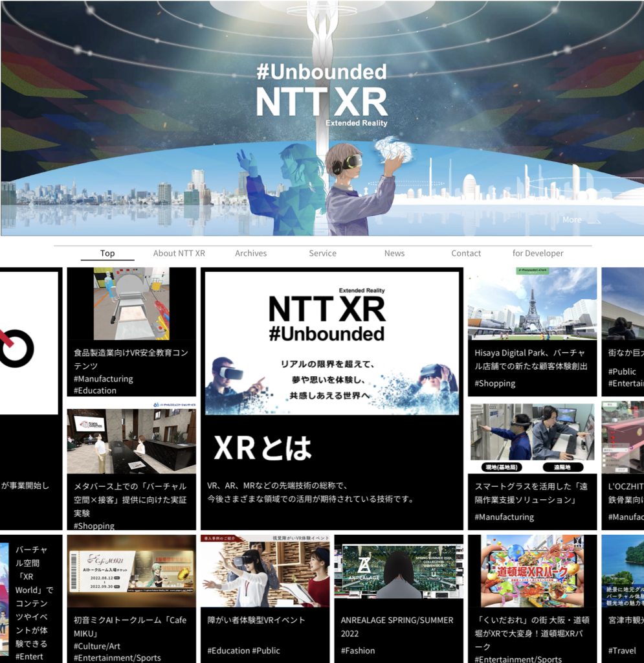Select the #Shopping tag under メタバース card
The image size is (644, 663).
point(94,526)
